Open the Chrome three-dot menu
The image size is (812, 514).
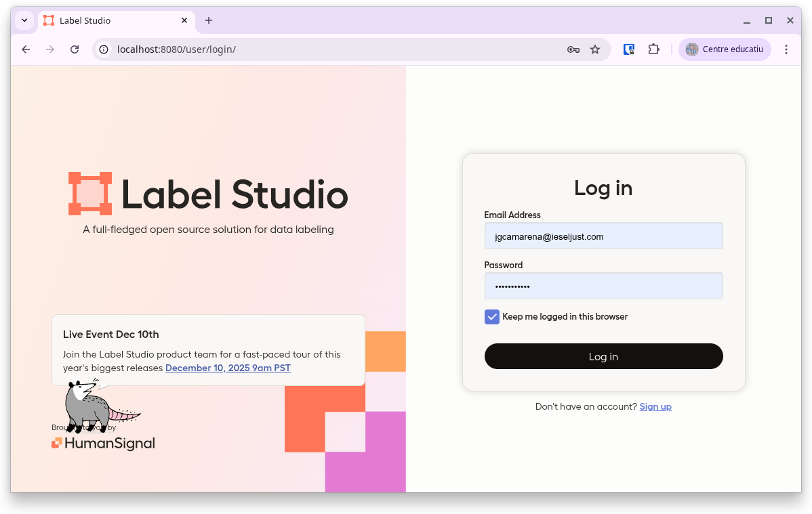point(786,49)
